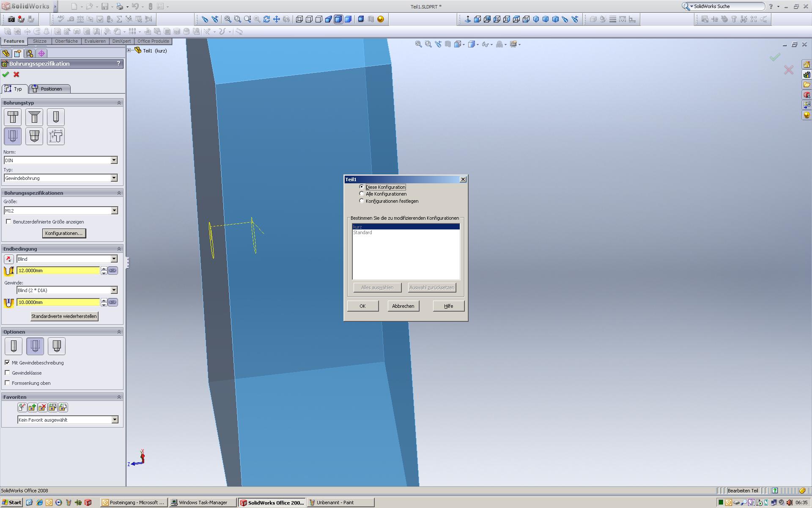Expand the Teil1 (kurz) tree node
The width and height of the screenshot is (812, 508).
click(129, 50)
